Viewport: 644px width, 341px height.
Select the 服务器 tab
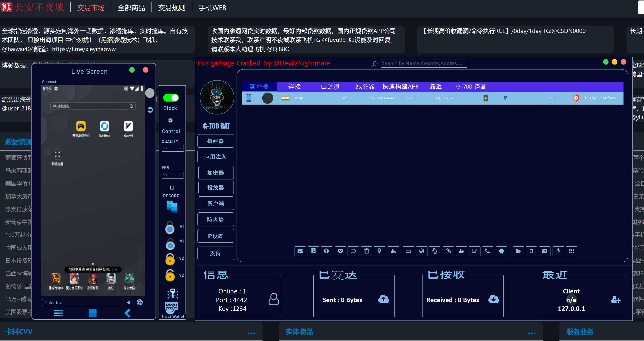pyautogui.click(x=365, y=87)
